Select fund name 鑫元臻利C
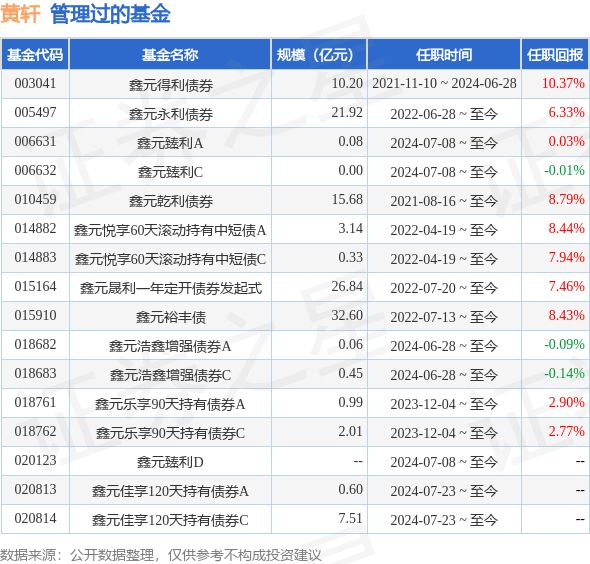 pyautogui.click(x=170, y=172)
